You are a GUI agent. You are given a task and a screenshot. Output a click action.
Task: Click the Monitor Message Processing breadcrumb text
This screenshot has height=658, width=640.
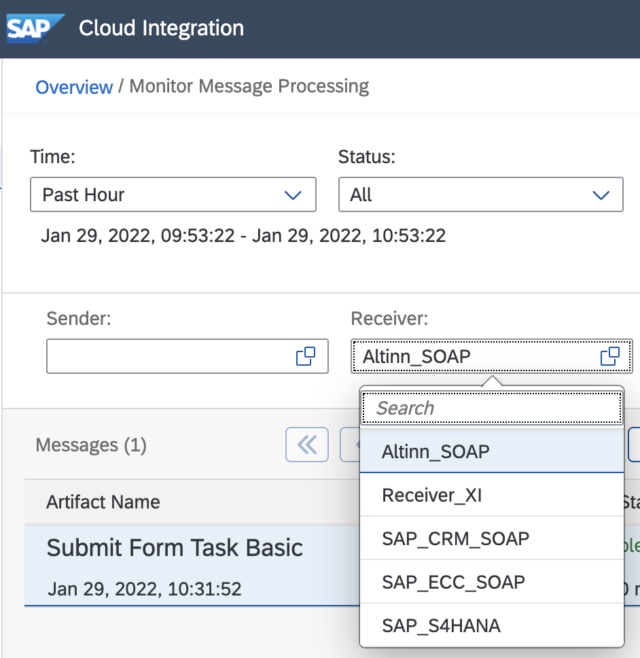tap(249, 86)
